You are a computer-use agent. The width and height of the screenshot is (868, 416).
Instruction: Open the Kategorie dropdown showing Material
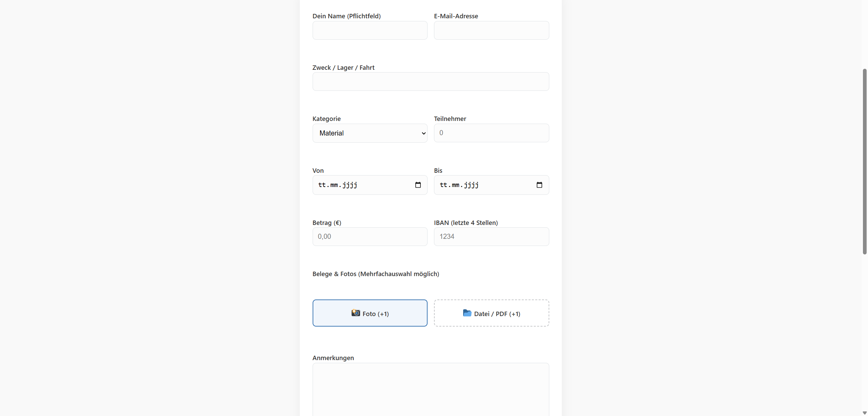[x=370, y=133]
